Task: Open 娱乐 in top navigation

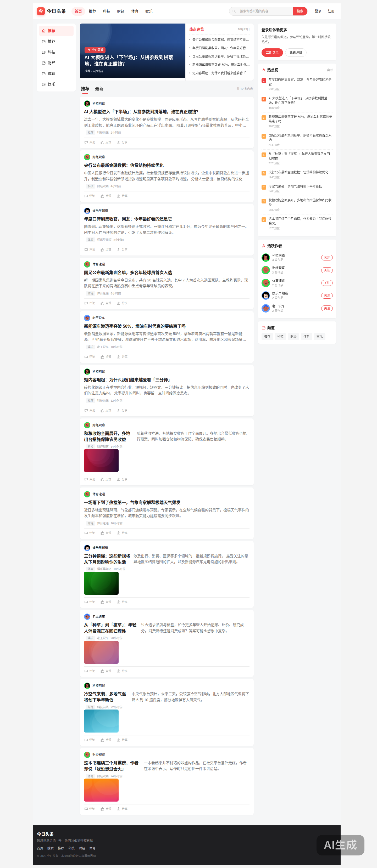Action: tap(149, 11)
